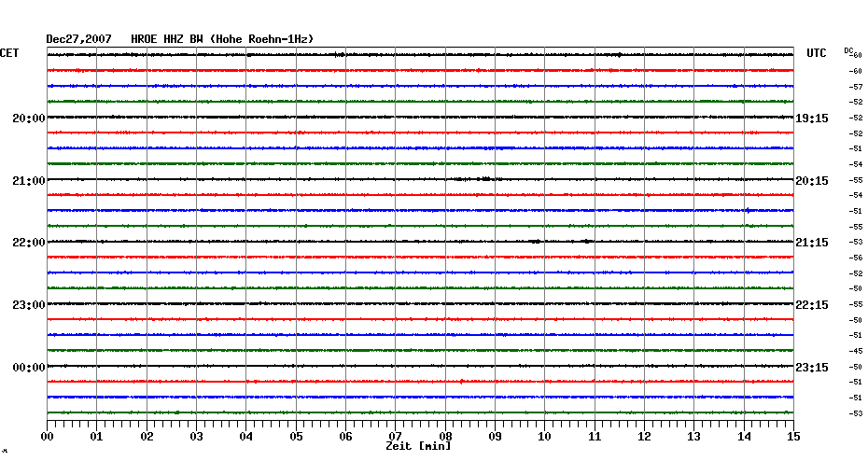Click the black seismic trace at 20:00 CET
The width and height of the screenshot is (868, 461).
pos(420,117)
